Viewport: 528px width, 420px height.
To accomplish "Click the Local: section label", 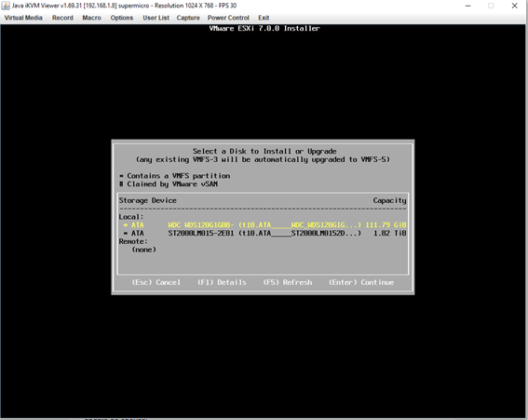I will [x=131, y=217].
